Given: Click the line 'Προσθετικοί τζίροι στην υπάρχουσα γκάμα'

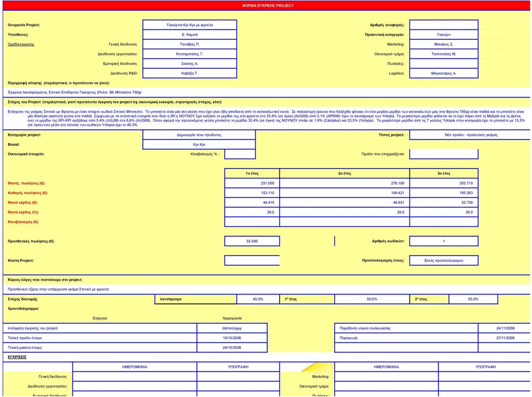Looking at the screenshot, I should 58,289.
